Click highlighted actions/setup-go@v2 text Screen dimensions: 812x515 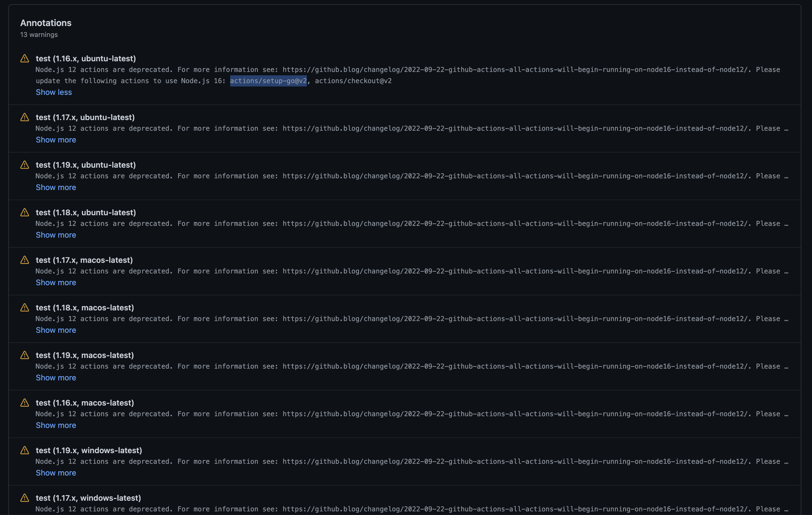(268, 81)
